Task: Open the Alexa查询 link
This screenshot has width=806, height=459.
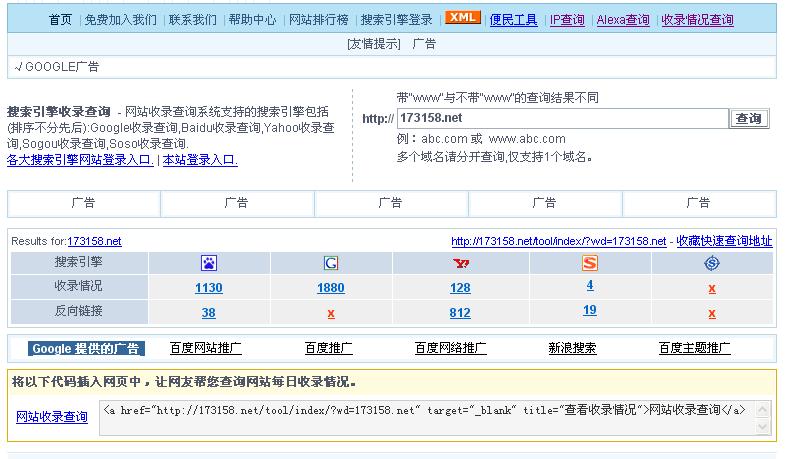Action: point(623,20)
